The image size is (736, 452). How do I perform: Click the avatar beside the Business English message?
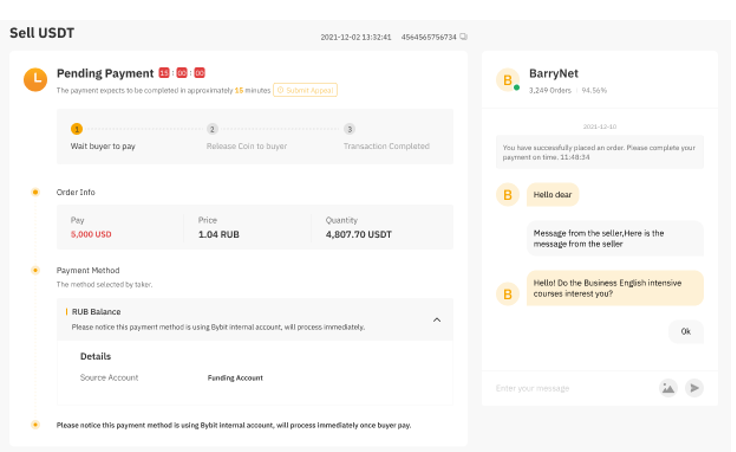(x=508, y=293)
